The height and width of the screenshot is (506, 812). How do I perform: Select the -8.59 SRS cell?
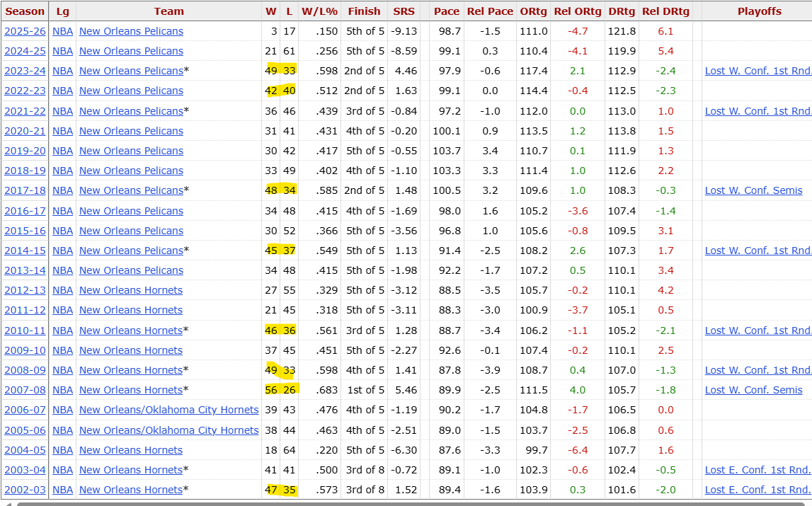click(x=404, y=51)
